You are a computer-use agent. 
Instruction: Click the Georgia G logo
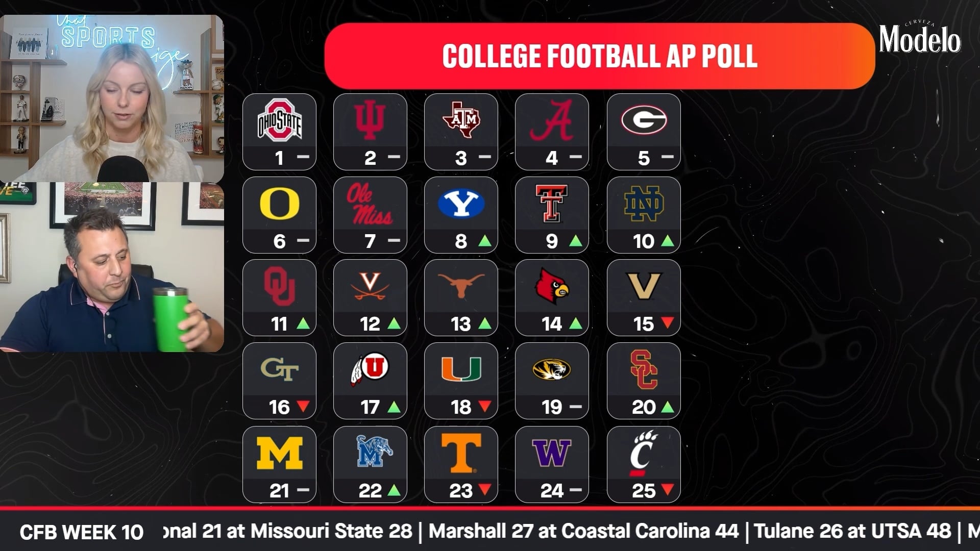[644, 120]
